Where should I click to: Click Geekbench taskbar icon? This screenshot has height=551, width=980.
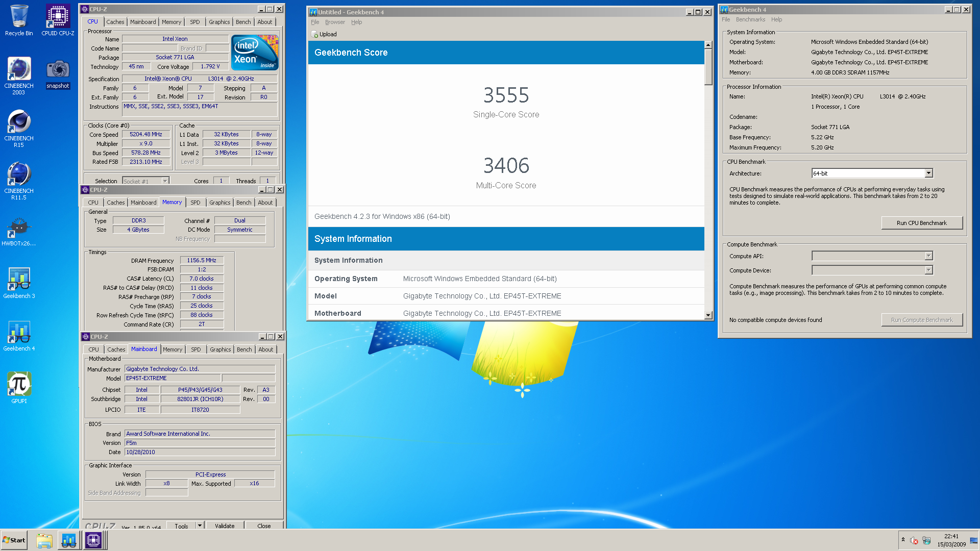(x=69, y=540)
